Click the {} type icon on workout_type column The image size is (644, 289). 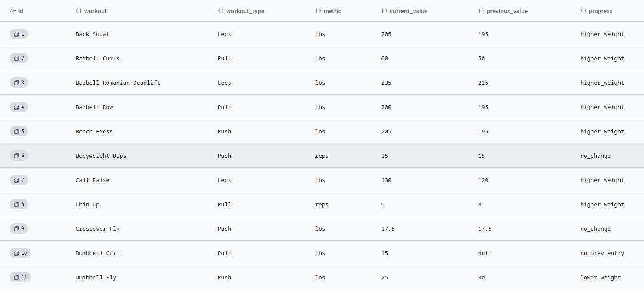(221, 11)
